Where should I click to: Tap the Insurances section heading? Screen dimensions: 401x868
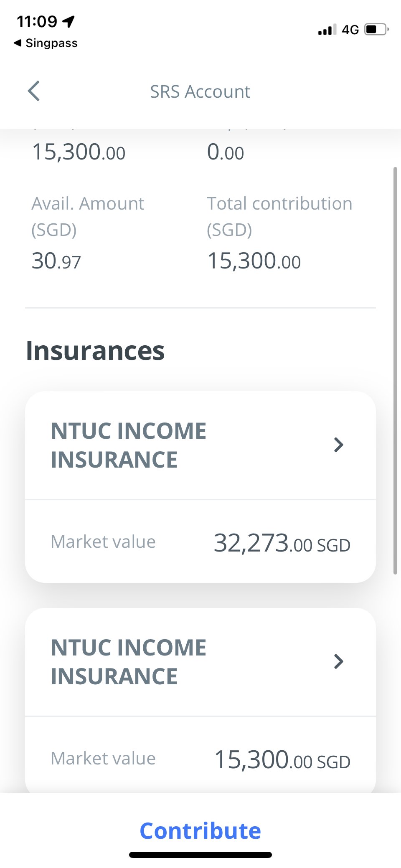click(95, 351)
